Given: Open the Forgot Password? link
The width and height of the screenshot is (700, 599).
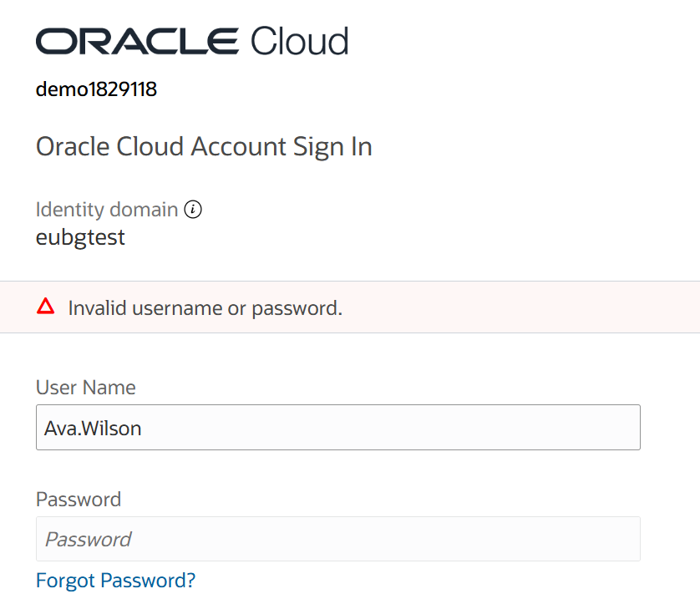Looking at the screenshot, I should coord(115,580).
